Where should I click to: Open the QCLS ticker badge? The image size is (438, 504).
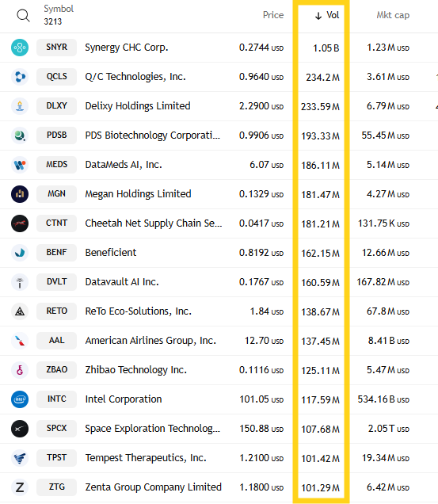point(56,77)
